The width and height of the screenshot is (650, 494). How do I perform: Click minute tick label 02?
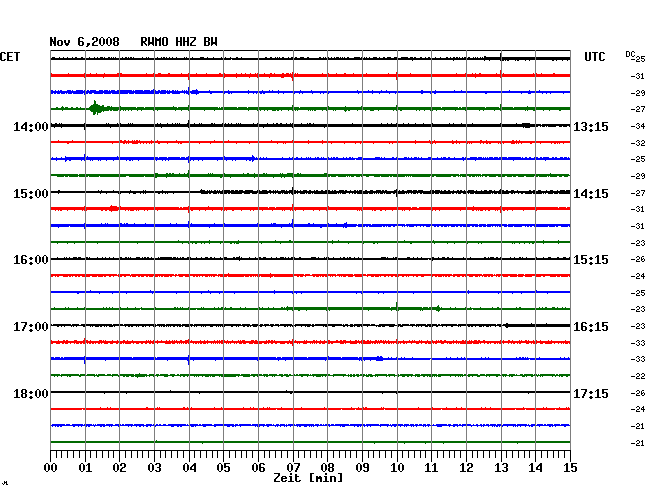point(119,468)
